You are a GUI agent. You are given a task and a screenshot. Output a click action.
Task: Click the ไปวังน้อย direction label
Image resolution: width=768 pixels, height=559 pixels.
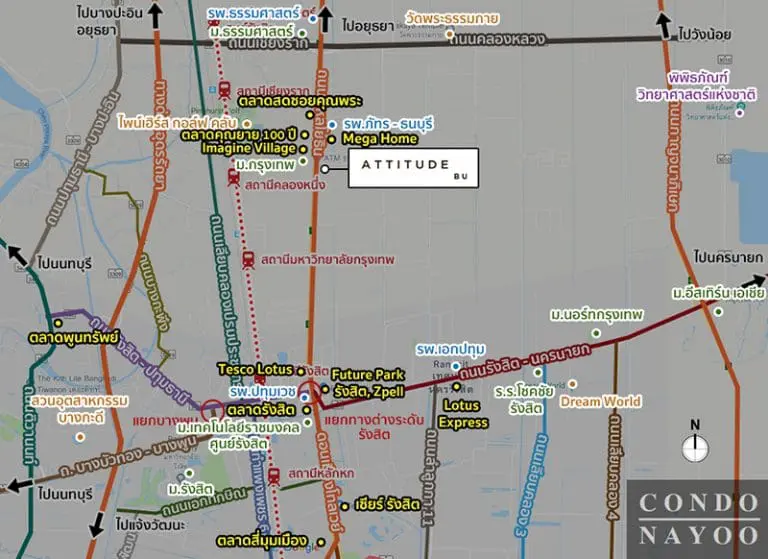tap(705, 34)
